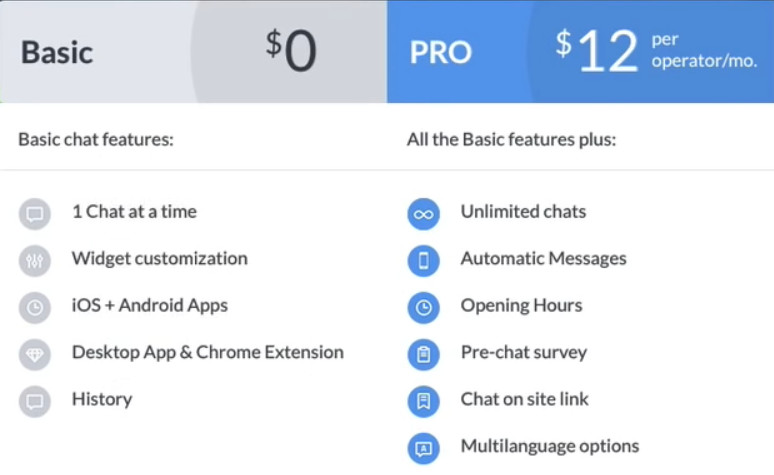Click the clipboard icon for Pre-chat survey

[x=424, y=355]
